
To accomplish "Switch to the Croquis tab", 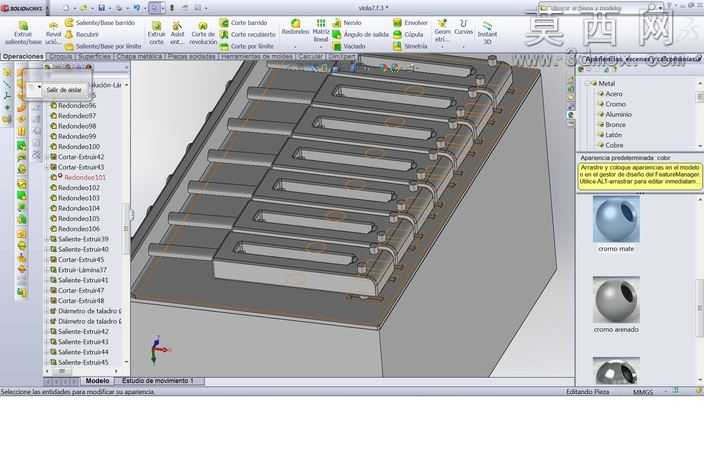I will [61, 57].
